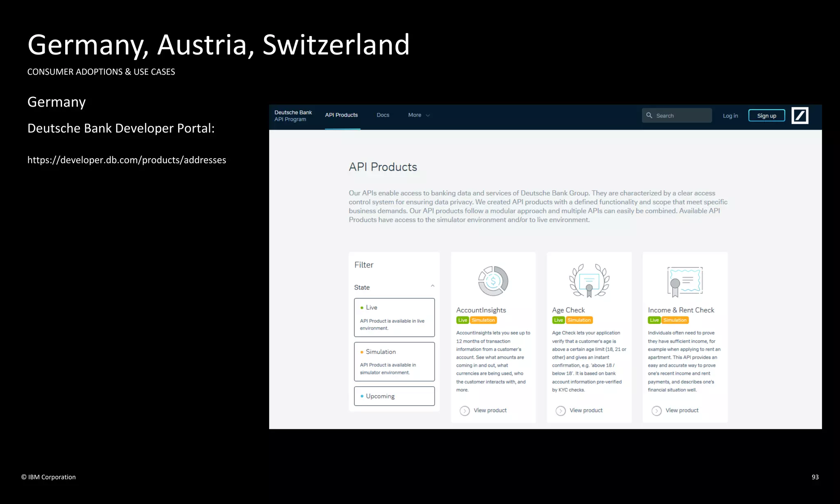Toggle the Upcoming state filter
This screenshot has width=840, height=504.
point(394,396)
